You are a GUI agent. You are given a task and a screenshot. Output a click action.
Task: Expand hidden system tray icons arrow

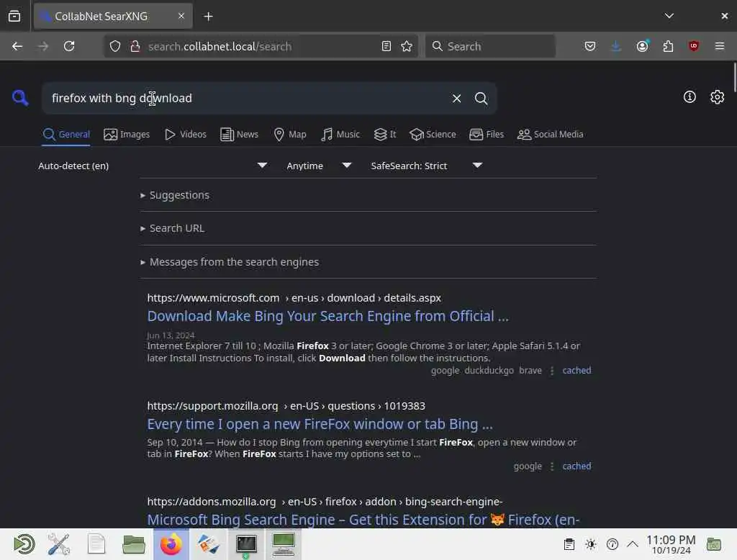pyautogui.click(x=633, y=544)
